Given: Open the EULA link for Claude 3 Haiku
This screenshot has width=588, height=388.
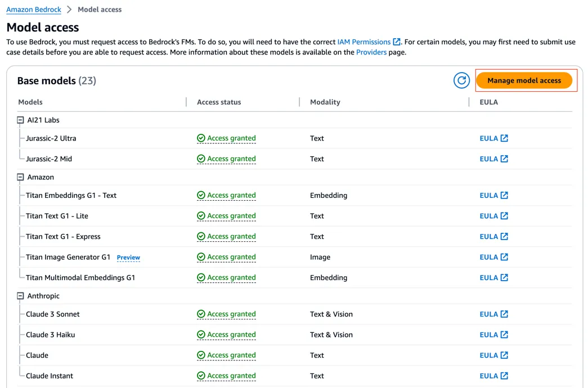Looking at the screenshot, I should coord(493,335).
